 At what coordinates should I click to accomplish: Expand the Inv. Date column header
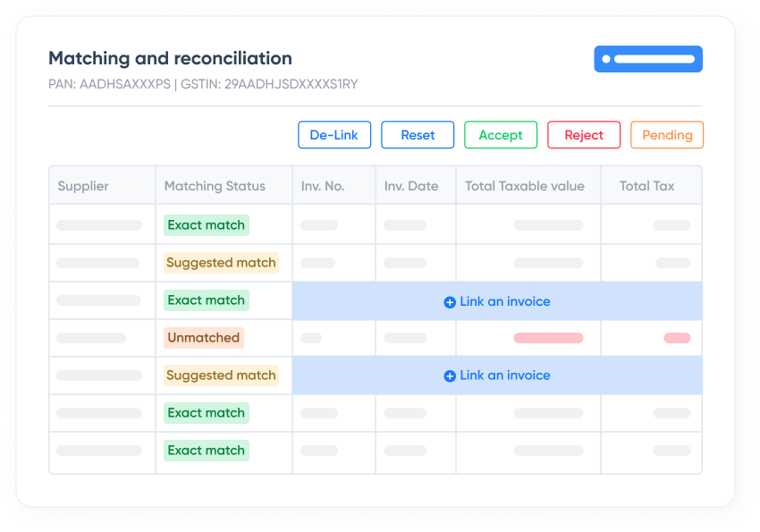pyautogui.click(x=410, y=185)
